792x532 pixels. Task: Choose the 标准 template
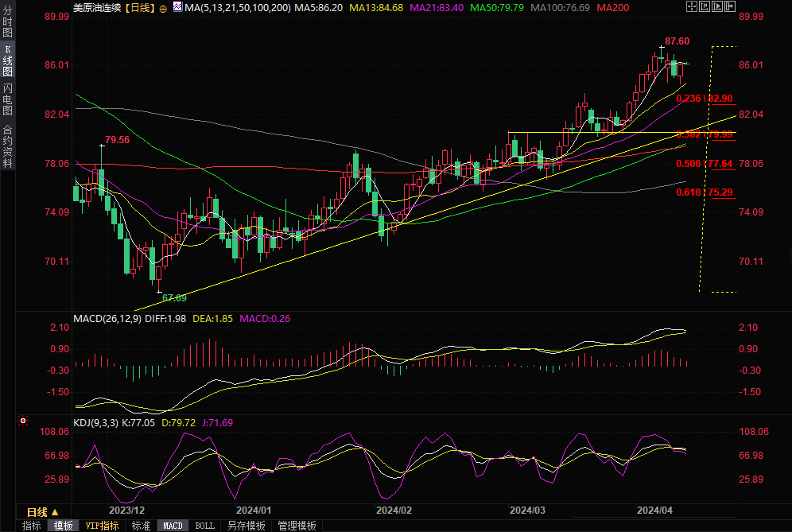click(141, 526)
